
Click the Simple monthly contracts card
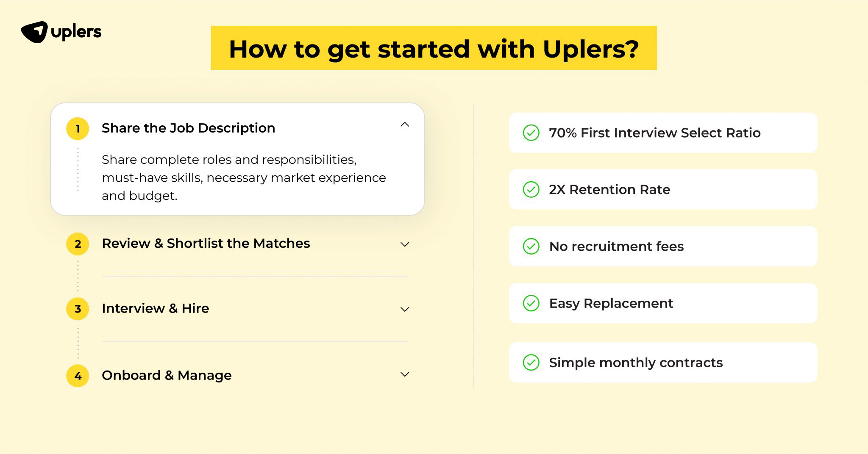(663, 363)
